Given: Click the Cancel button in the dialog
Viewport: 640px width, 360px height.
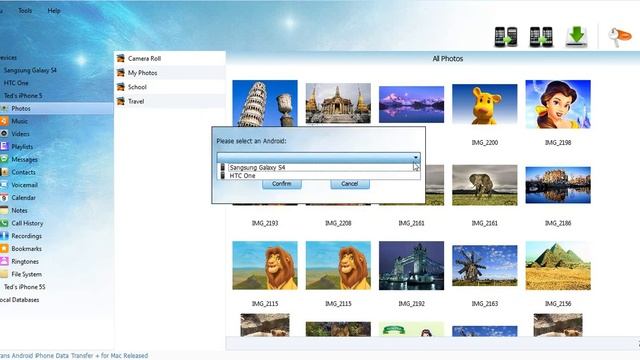Looking at the screenshot, I should click(x=350, y=184).
